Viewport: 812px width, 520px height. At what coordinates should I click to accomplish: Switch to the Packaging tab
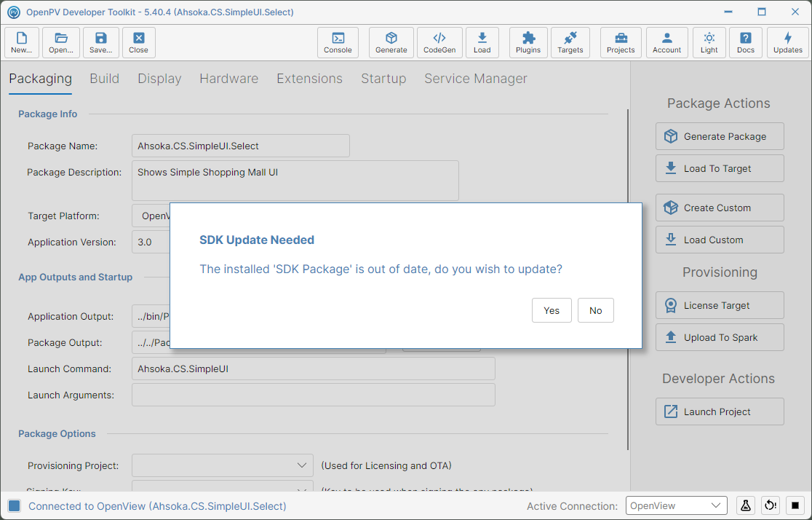41,79
